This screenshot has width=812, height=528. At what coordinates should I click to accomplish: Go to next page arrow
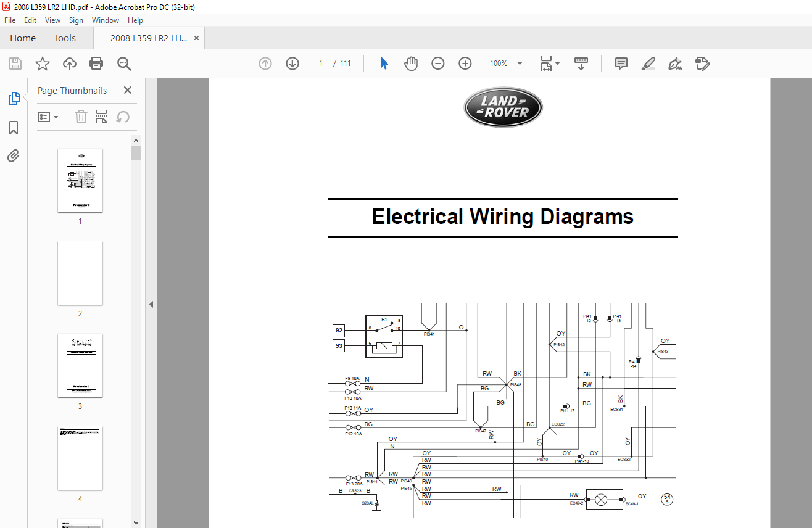point(292,64)
